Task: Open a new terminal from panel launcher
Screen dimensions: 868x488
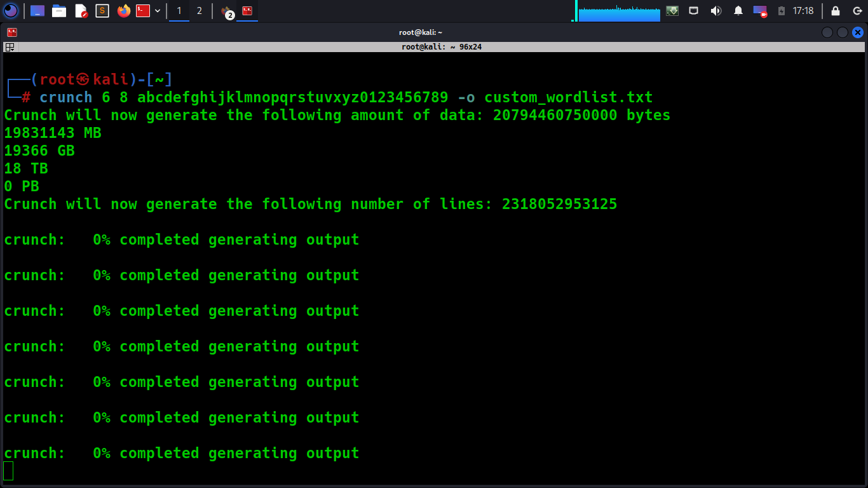Action: click(x=143, y=11)
